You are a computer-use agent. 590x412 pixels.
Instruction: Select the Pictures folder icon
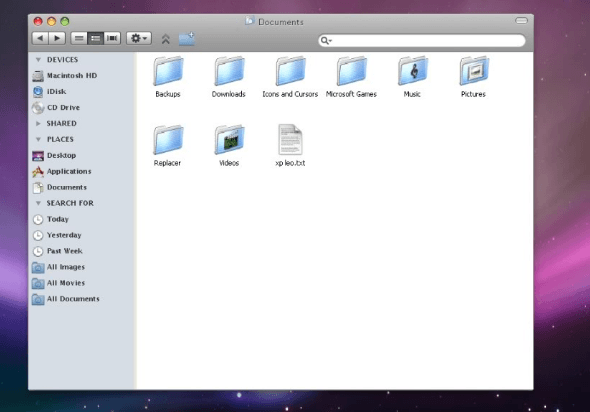(474, 70)
